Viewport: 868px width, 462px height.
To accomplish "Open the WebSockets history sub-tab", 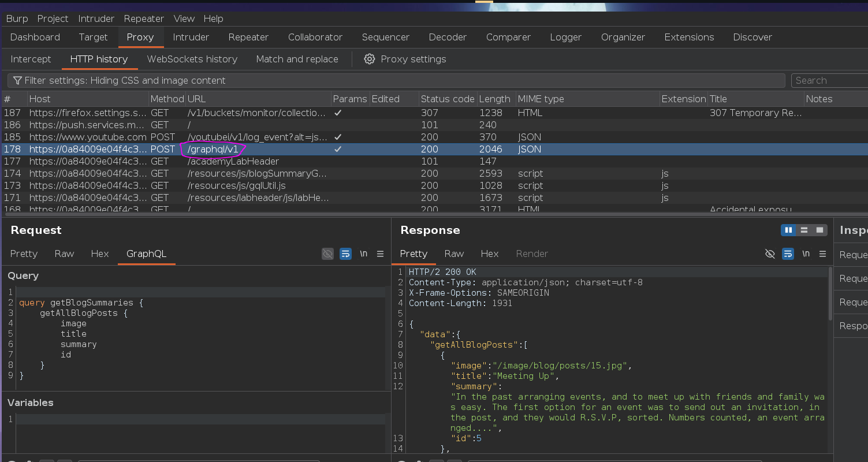I will [x=192, y=59].
